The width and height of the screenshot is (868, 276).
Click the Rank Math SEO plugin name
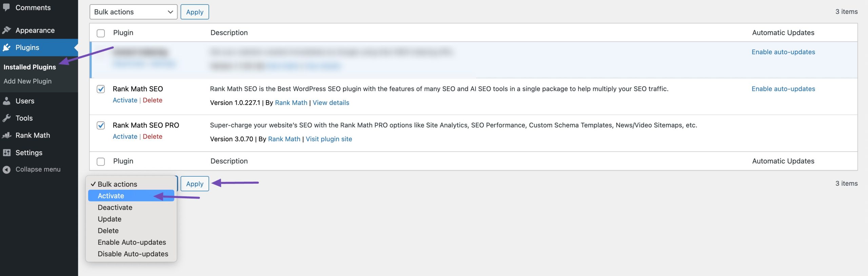coord(138,89)
